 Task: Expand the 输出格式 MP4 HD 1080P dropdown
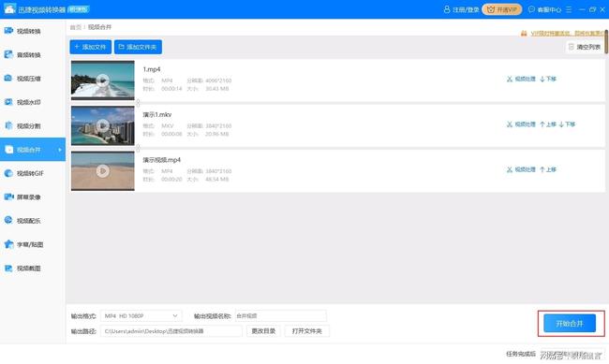[x=141, y=316]
